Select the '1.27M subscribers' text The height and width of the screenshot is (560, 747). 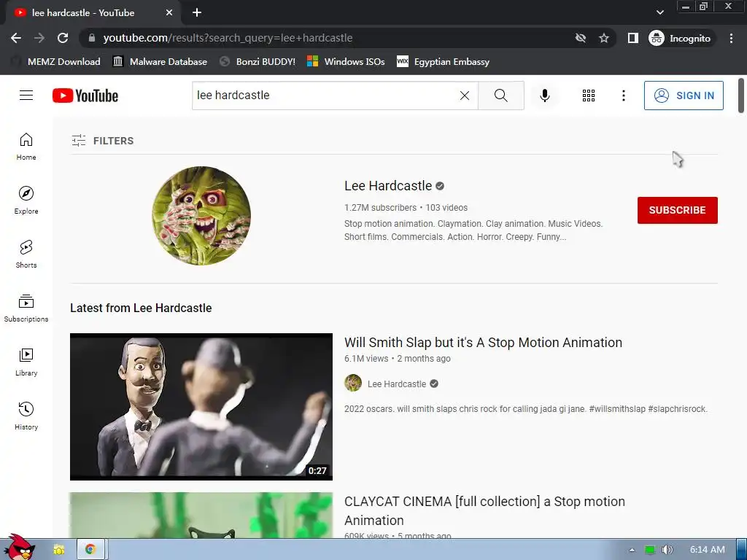[380, 208]
